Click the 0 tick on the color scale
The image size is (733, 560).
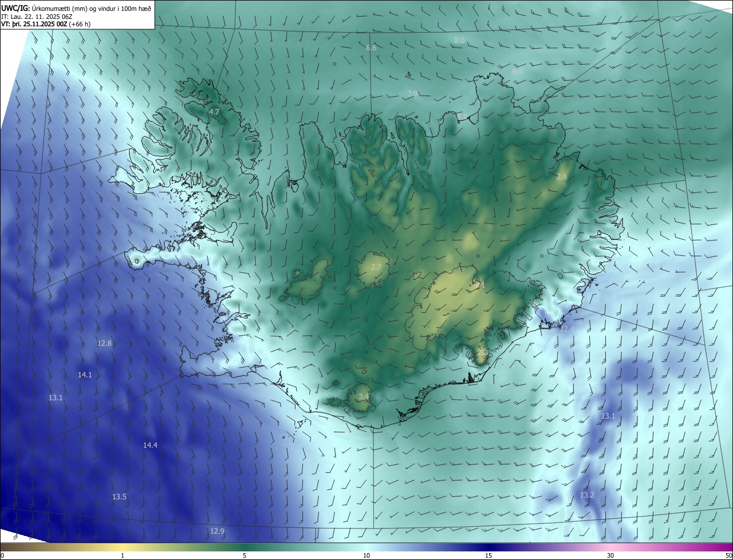[x=2, y=555]
